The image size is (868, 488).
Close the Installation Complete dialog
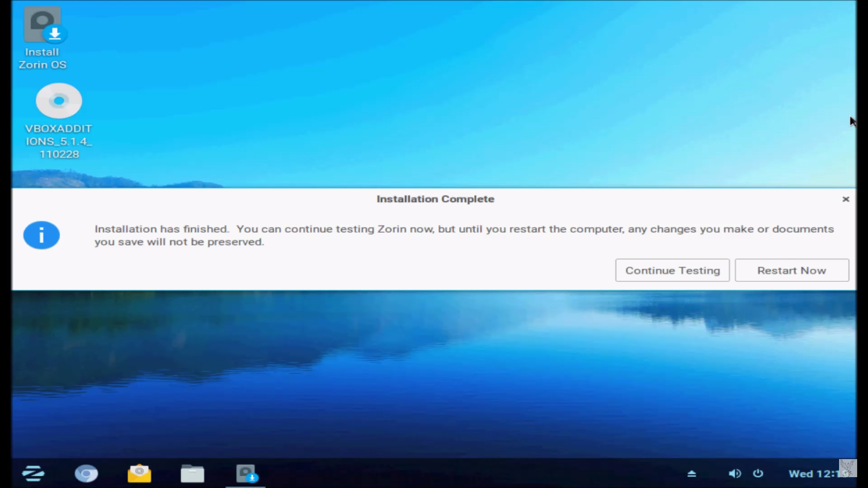(x=846, y=199)
